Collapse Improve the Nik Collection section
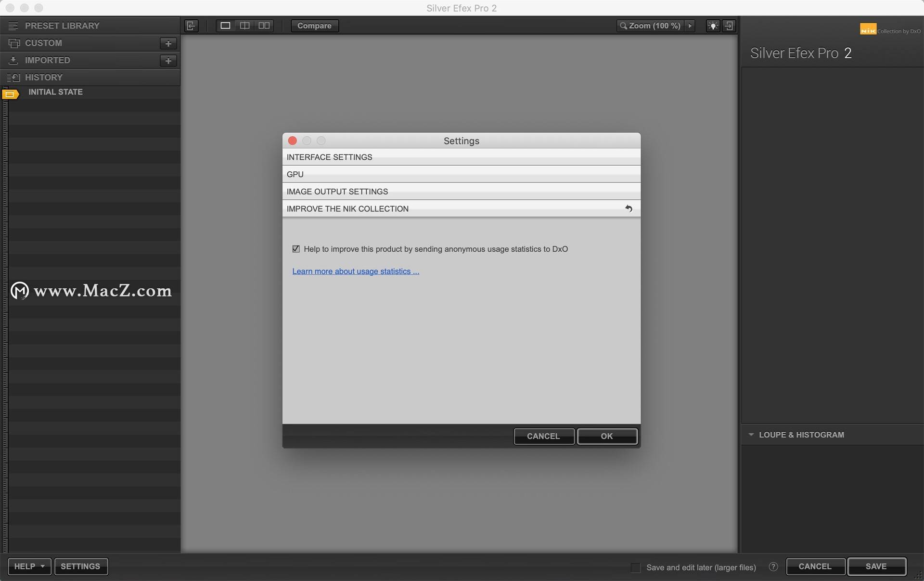Viewport: 924px width, 581px height. tap(461, 208)
